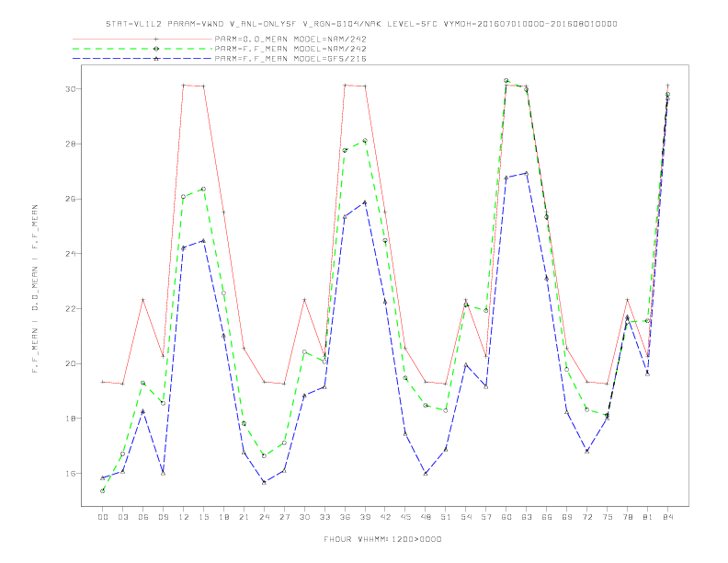Select legend entry PARM=O.O_MEAN MODEL=NAM/242
Image resolution: width=728 pixels, height=563 pixels.
point(290,39)
